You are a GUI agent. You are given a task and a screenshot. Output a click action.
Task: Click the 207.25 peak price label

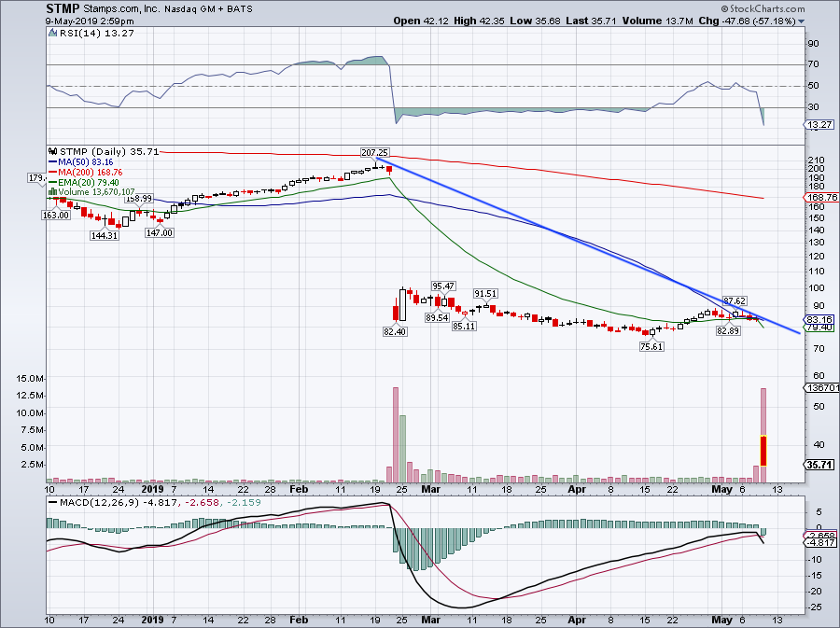tap(375, 150)
